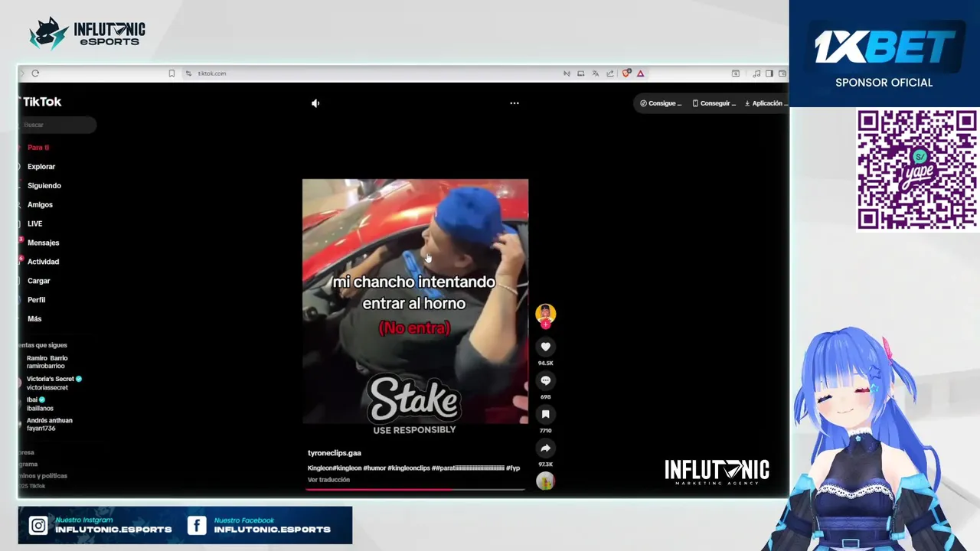
Task: Click the Conseguir aplicación button
Action: (x=714, y=103)
